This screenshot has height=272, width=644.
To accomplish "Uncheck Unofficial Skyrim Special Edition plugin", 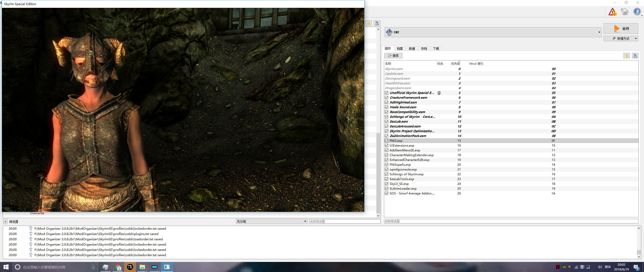I will click(387, 93).
